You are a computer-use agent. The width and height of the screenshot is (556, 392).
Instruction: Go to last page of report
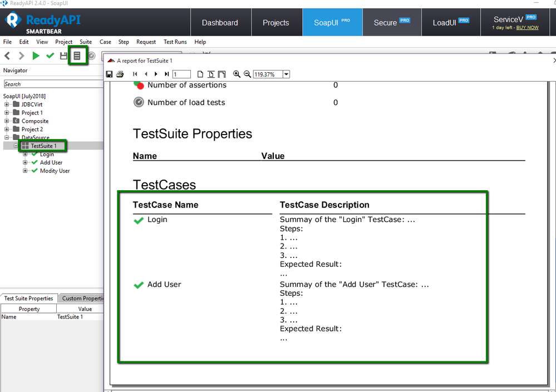click(x=166, y=75)
